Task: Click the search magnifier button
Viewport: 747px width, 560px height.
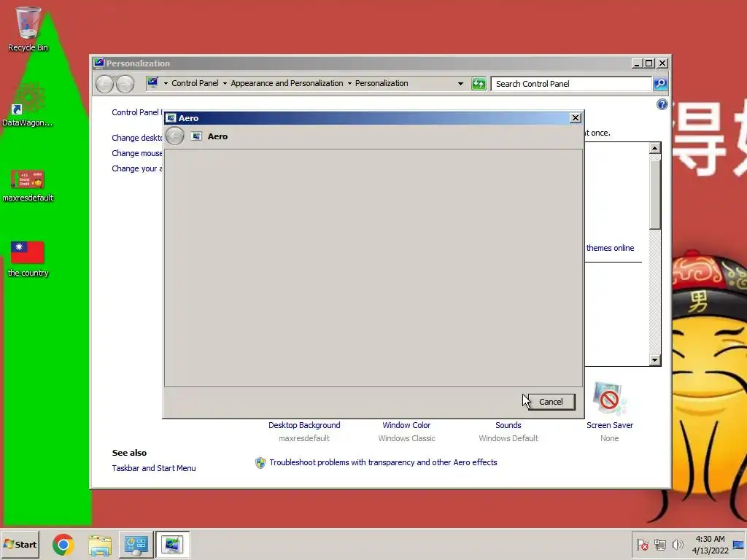Action: tap(659, 84)
